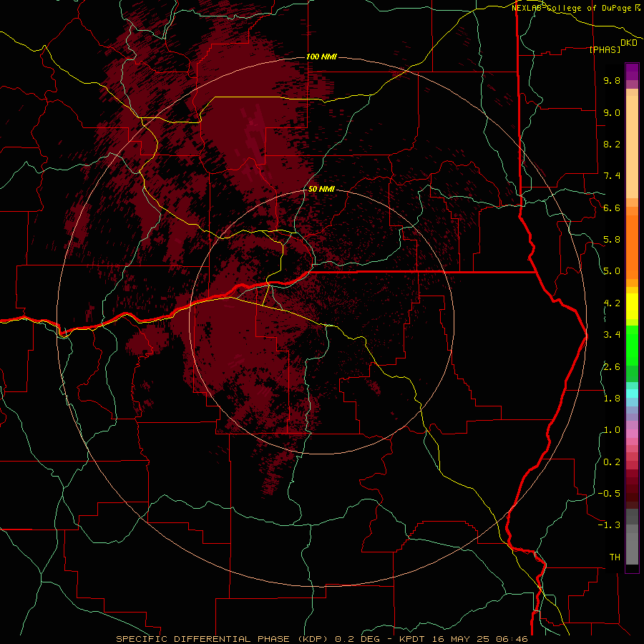Click the 4.2 value on the color scale
Viewport: 644px width, 644px height.
(612, 303)
